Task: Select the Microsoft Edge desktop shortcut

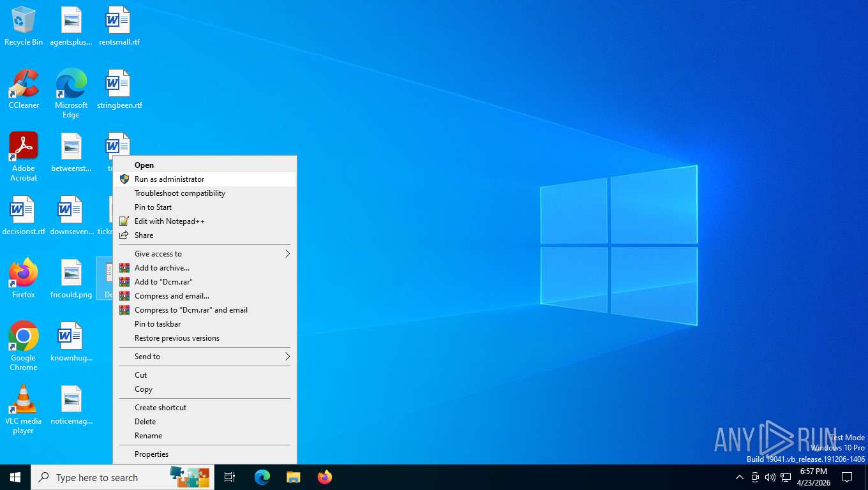Action: coord(71,94)
